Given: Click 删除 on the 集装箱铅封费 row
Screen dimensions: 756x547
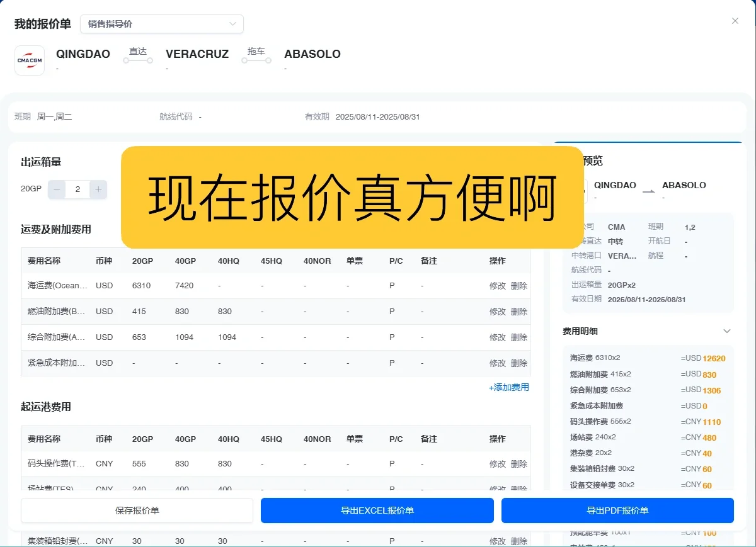Looking at the screenshot, I should (x=518, y=540).
